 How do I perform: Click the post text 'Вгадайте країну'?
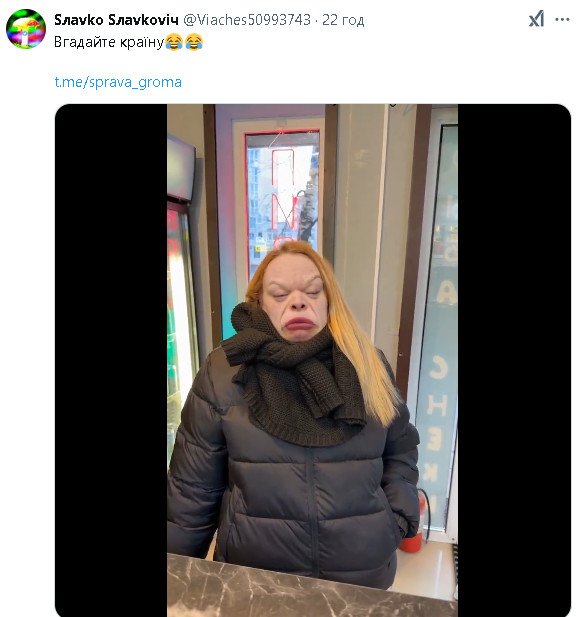click(109, 42)
